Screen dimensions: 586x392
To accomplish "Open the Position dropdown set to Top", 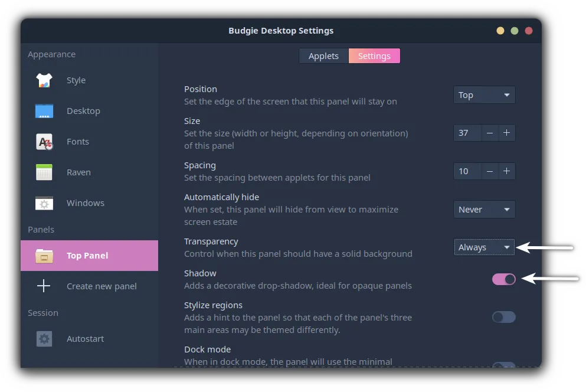I will click(x=484, y=95).
